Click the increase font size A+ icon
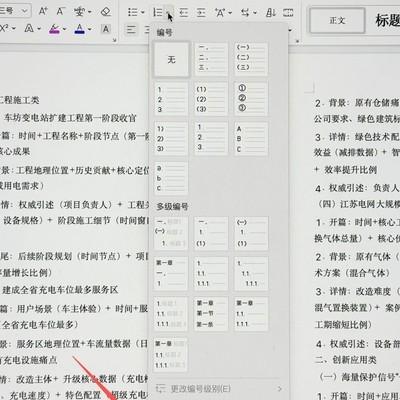 coord(43,11)
